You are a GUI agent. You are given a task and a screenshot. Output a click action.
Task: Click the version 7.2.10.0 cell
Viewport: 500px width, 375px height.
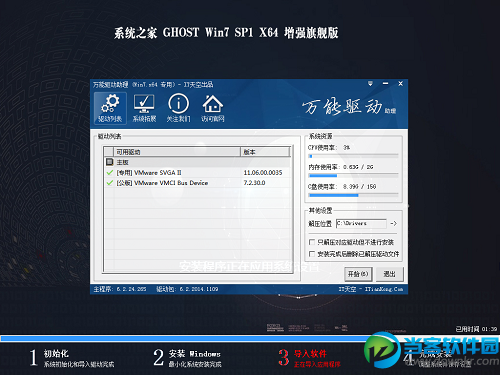[x=254, y=183]
